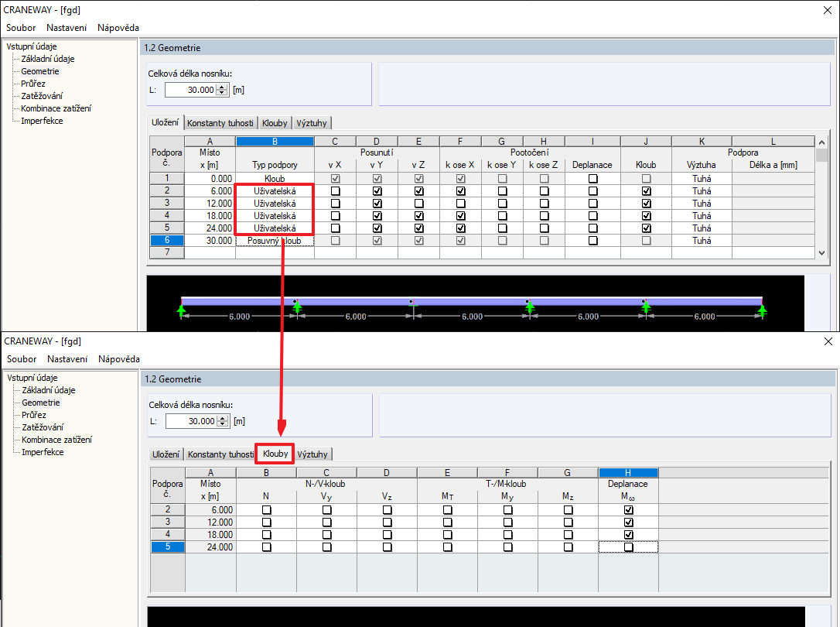Click position 18.000 cell in supports table
This screenshot has width=840, height=627.
(x=210, y=215)
